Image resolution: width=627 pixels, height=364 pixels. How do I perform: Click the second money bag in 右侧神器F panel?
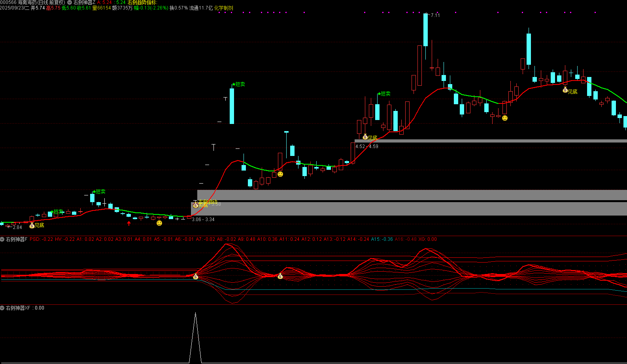coord(280,276)
